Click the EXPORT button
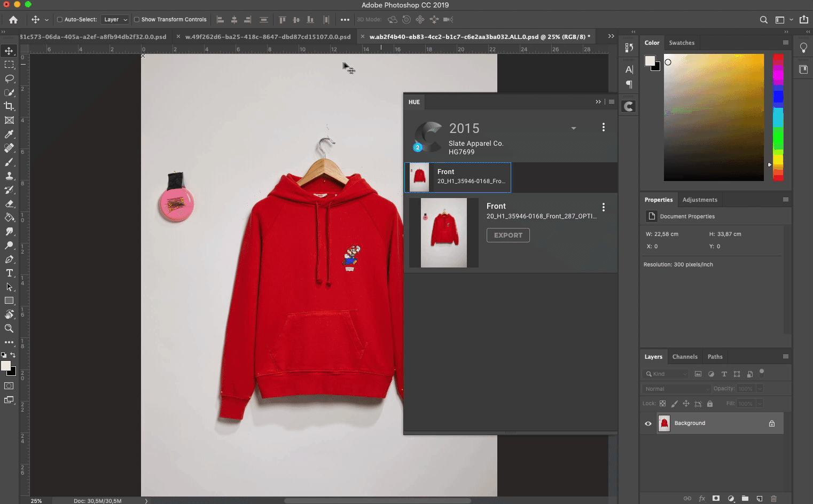 508,235
